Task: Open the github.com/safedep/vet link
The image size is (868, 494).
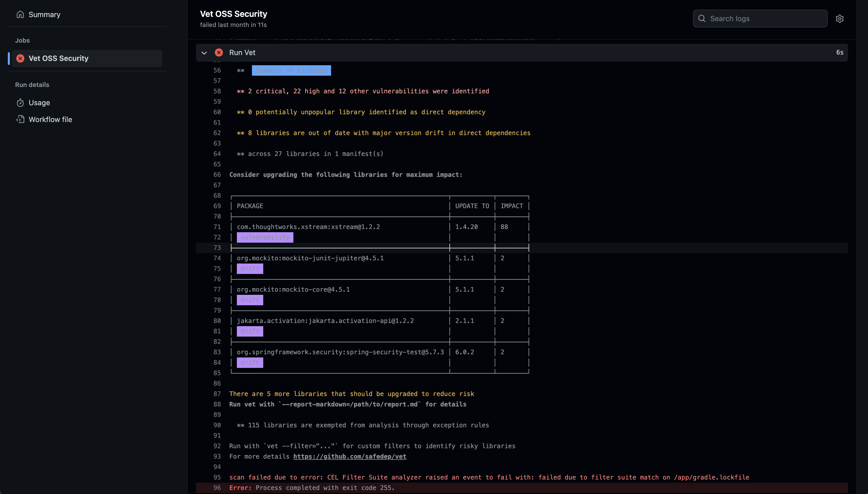Action: click(x=350, y=457)
